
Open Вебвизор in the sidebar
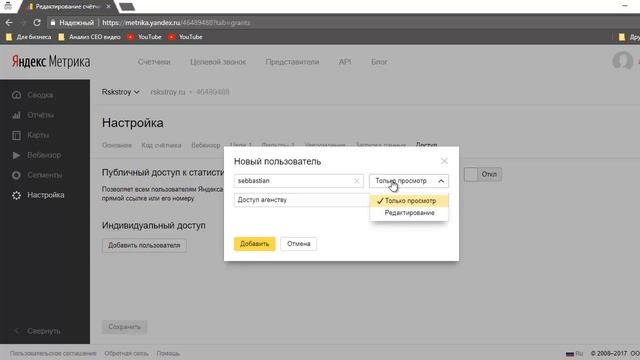[x=44, y=155]
